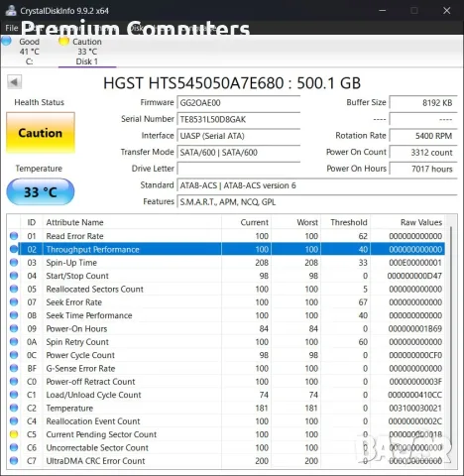Screen dimensions: 464x476
Task: Click the empty Drive Letter field
Action: [x=238, y=169]
